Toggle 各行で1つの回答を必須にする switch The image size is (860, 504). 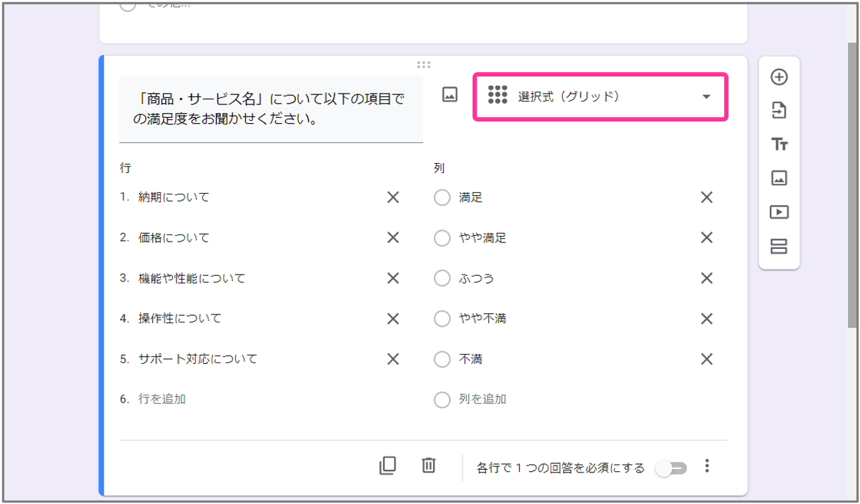[671, 468]
